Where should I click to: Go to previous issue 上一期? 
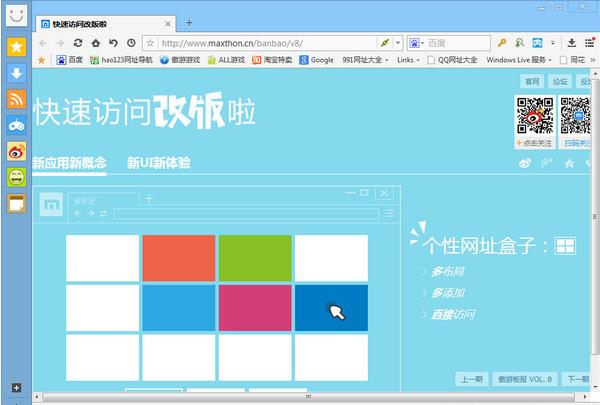[x=471, y=379]
